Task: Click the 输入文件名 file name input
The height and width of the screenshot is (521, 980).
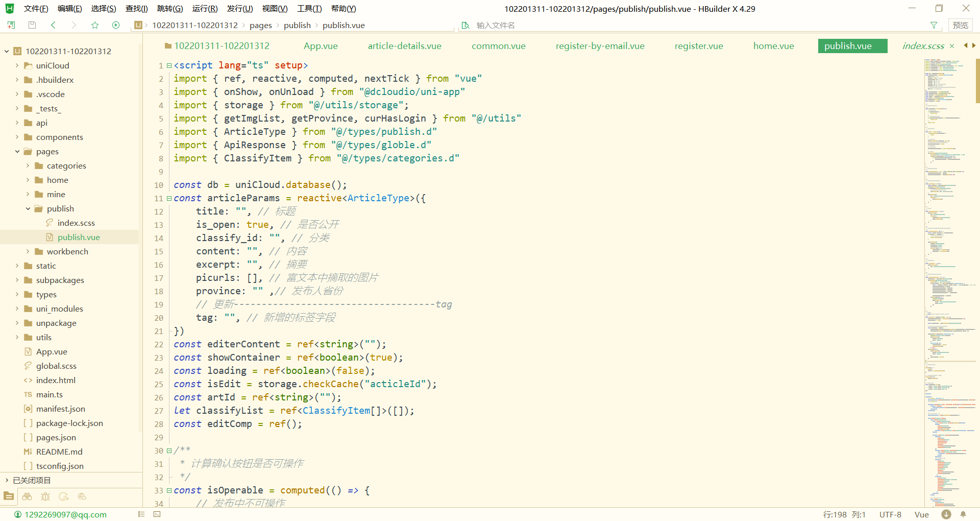Action: tap(699, 25)
